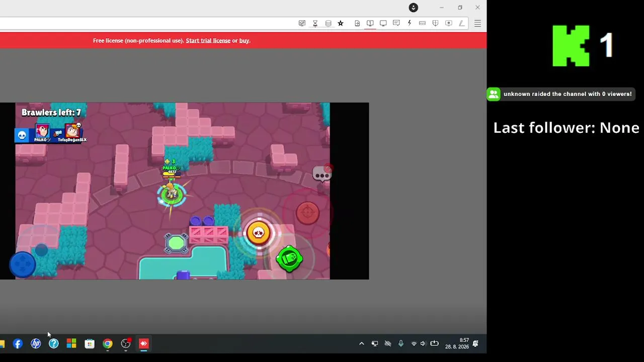Tap the red crosshair attack button
The height and width of the screenshot is (362, 644).
(x=307, y=213)
